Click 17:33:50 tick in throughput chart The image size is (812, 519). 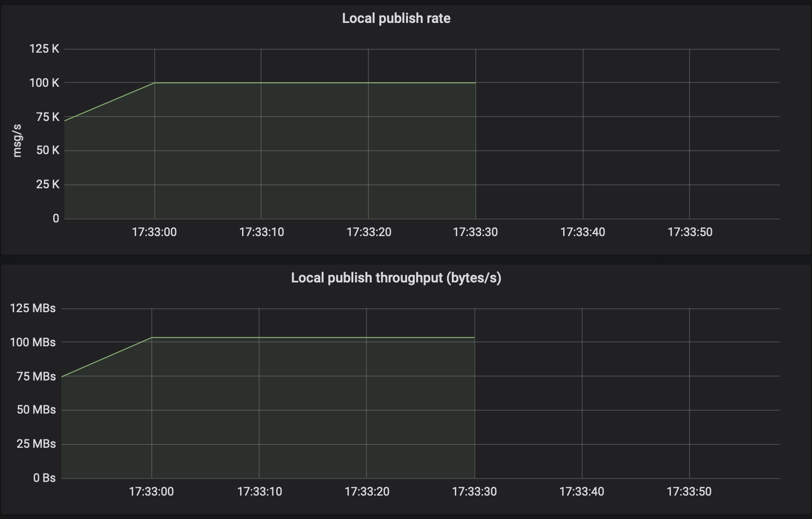(x=689, y=492)
